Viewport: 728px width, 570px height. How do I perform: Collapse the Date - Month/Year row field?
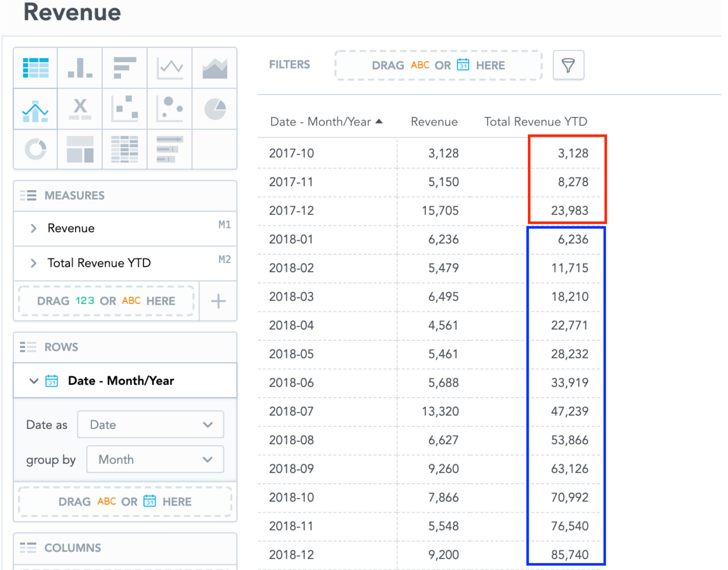tap(33, 381)
